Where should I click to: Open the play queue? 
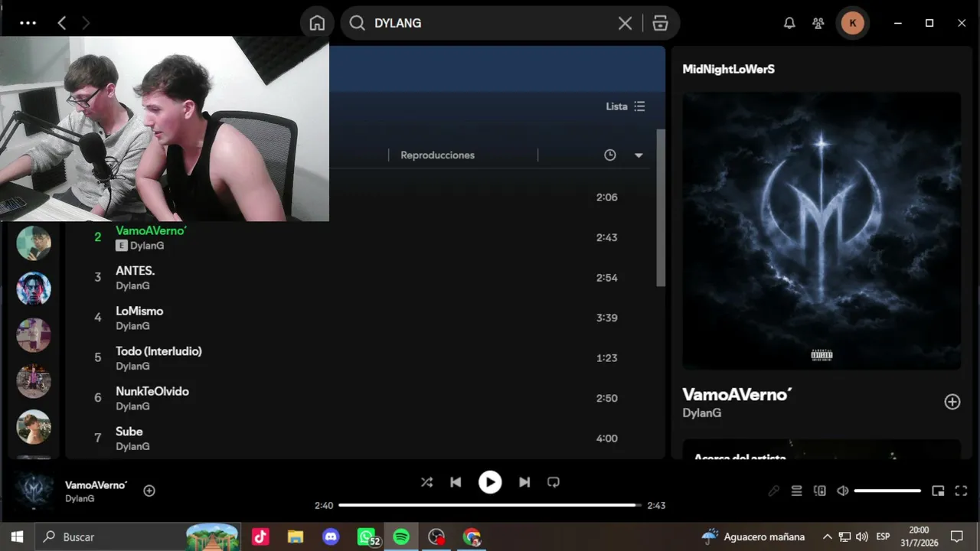coord(796,491)
